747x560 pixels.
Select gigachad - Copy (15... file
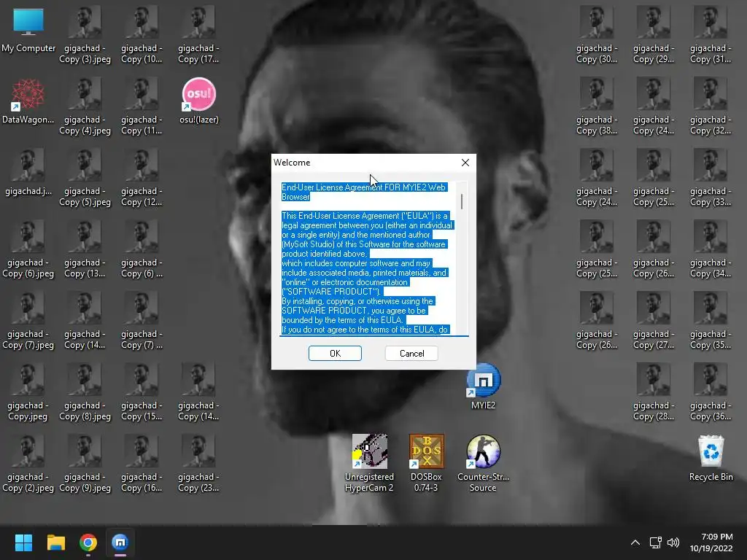(x=142, y=392)
